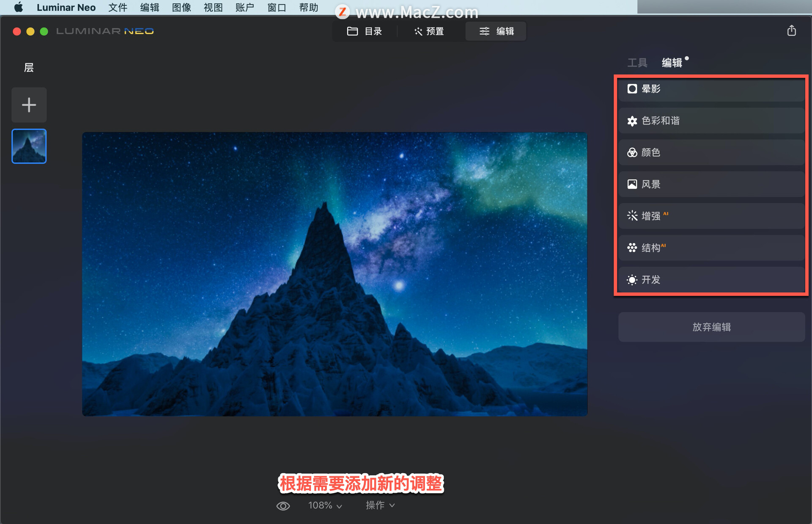Viewport: 812px width, 524px height.
Task: Click the catalog folder icon
Action: 352,31
